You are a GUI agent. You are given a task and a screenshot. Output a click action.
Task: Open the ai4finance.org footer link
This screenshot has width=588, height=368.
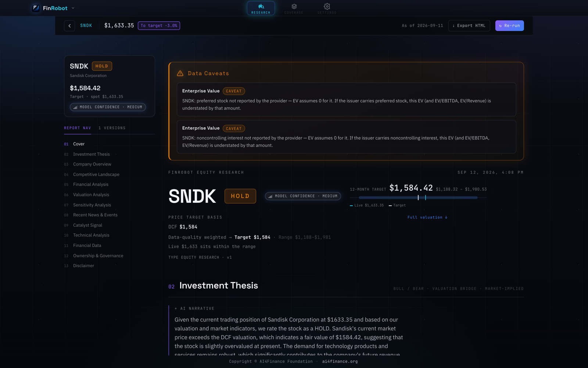(340, 361)
